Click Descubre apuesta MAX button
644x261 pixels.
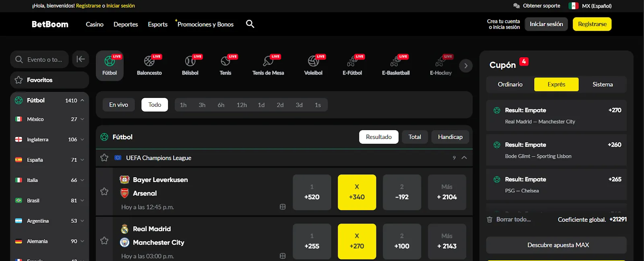(556, 245)
